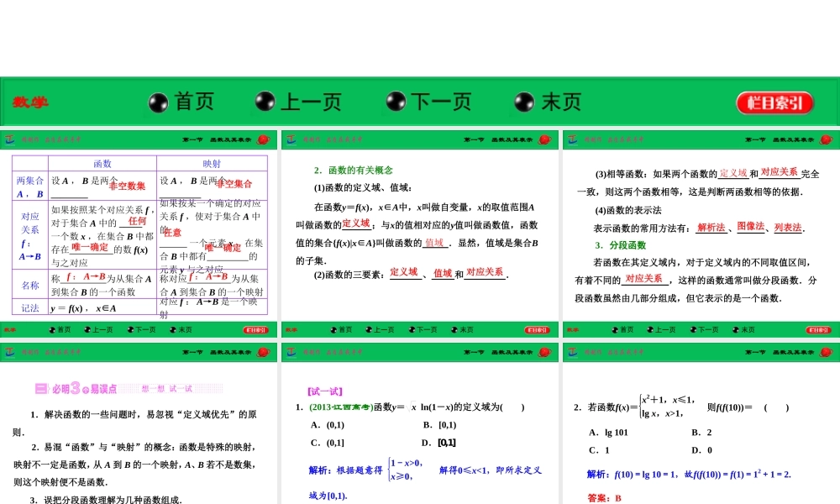This screenshot has height=504, width=840.
Task: Click the 记法 row label in the table
Action: [30, 308]
